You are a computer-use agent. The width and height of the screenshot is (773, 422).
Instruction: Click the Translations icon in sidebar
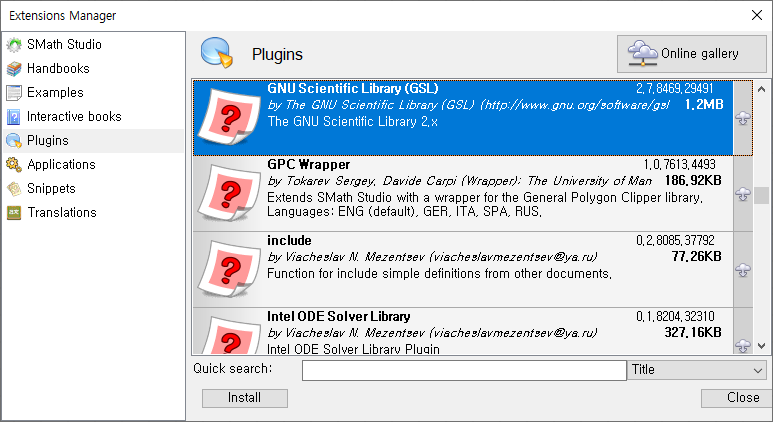14,213
